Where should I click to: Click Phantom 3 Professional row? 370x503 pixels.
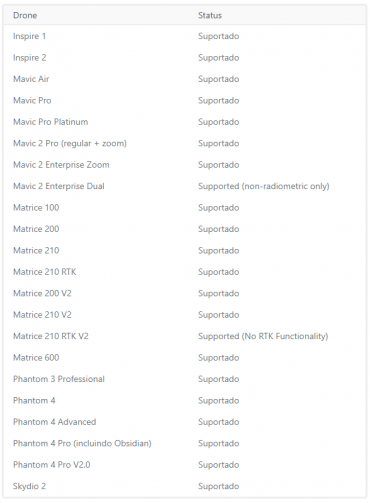pos(185,379)
